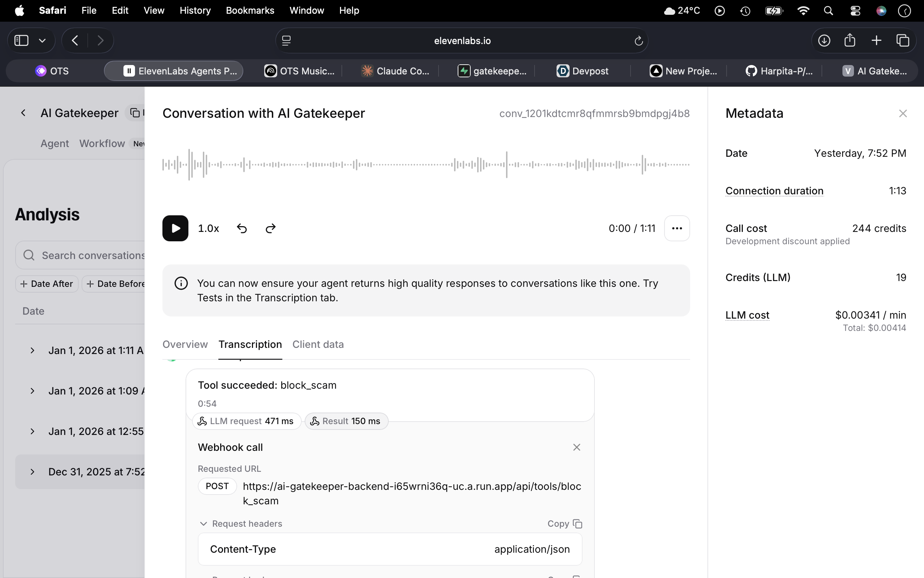924x578 pixels.
Task: Reload the elevenlabs.io page
Action: [x=638, y=40]
